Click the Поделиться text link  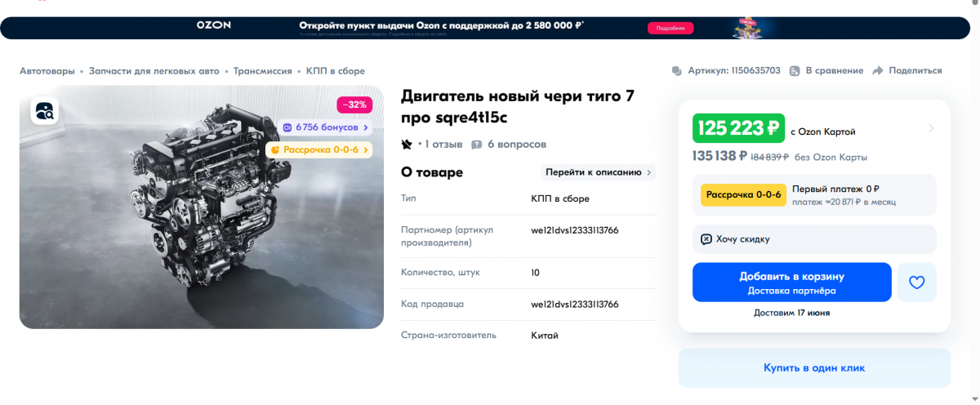(915, 71)
